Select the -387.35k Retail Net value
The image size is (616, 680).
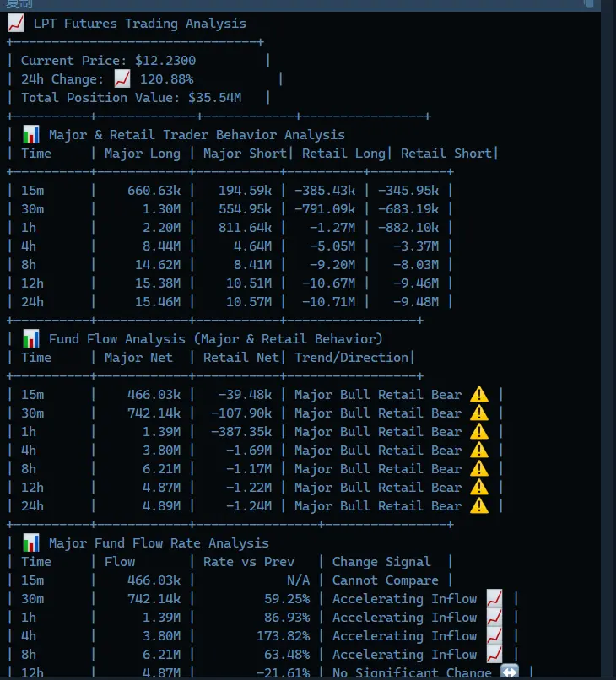pos(241,431)
